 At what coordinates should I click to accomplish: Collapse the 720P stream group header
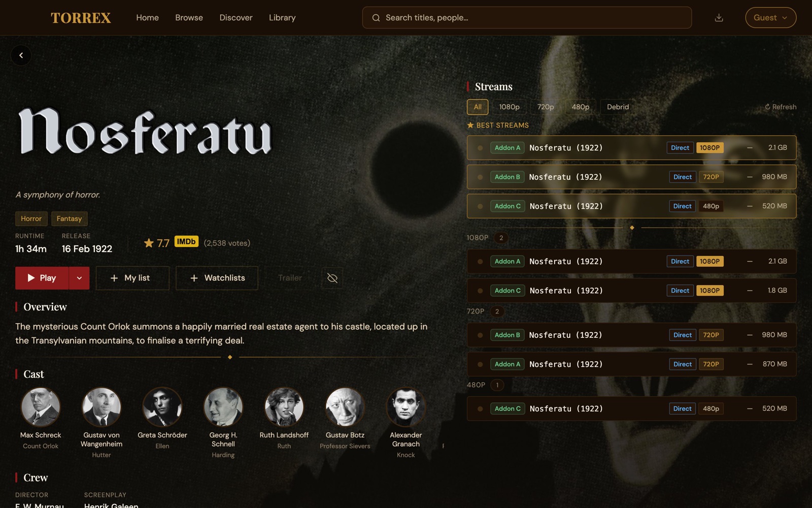(x=485, y=311)
